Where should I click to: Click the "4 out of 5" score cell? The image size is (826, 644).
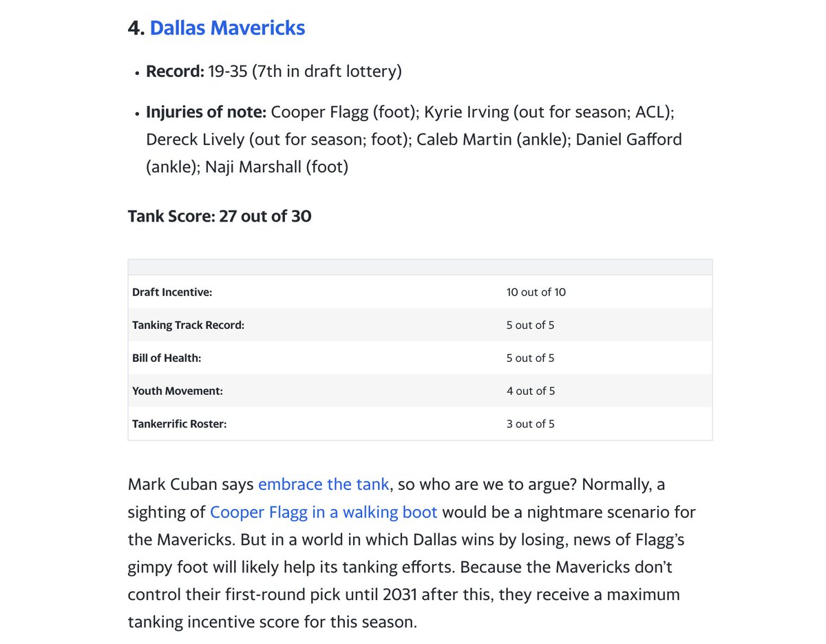[x=531, y=391]
